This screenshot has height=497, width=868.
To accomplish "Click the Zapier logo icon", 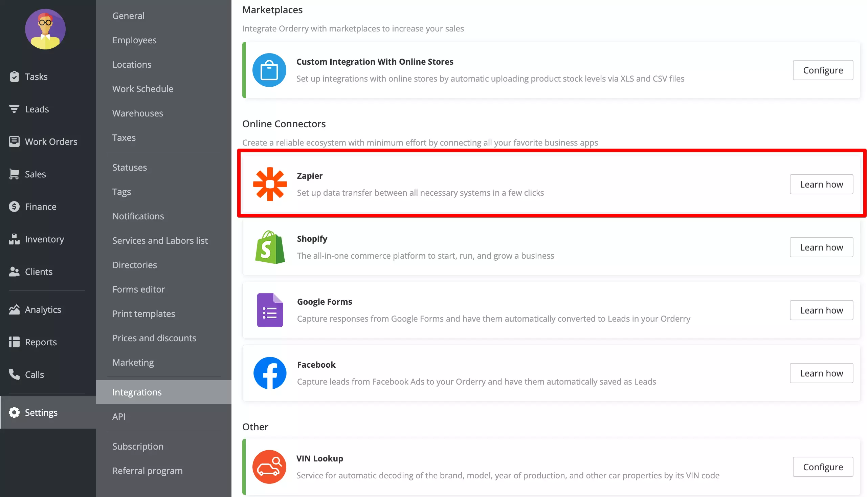I will 270,184.
